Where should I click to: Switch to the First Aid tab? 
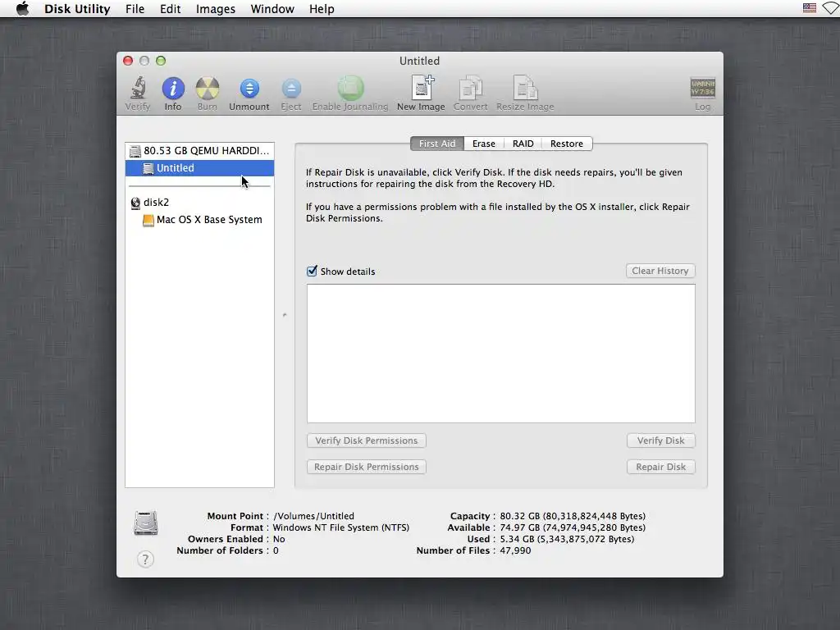coord(437,144)
